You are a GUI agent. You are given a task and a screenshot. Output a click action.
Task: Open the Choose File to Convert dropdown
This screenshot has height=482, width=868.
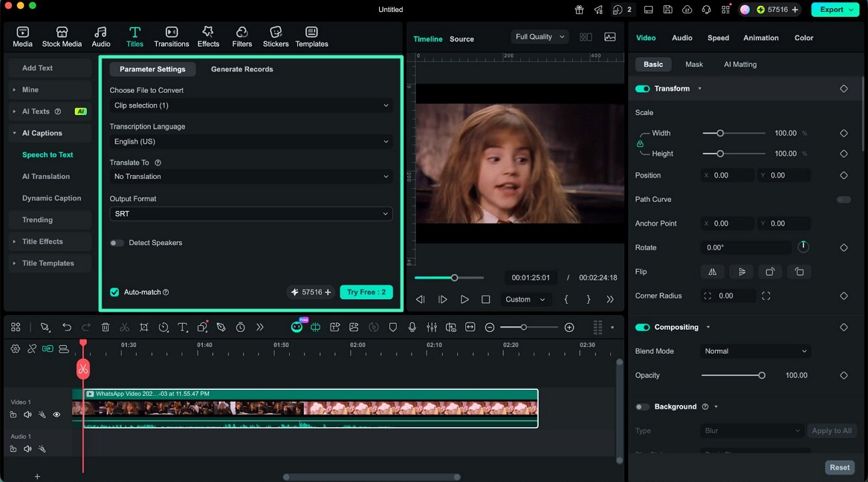pos(251,105)
